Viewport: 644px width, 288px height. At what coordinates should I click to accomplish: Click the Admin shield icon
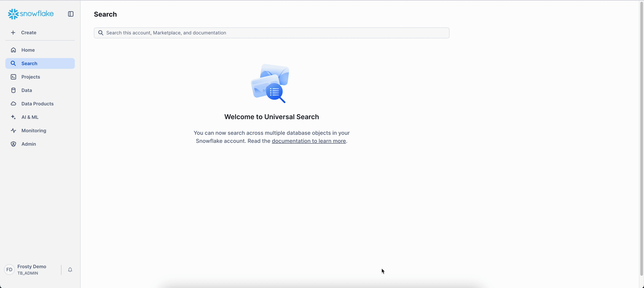13,144
